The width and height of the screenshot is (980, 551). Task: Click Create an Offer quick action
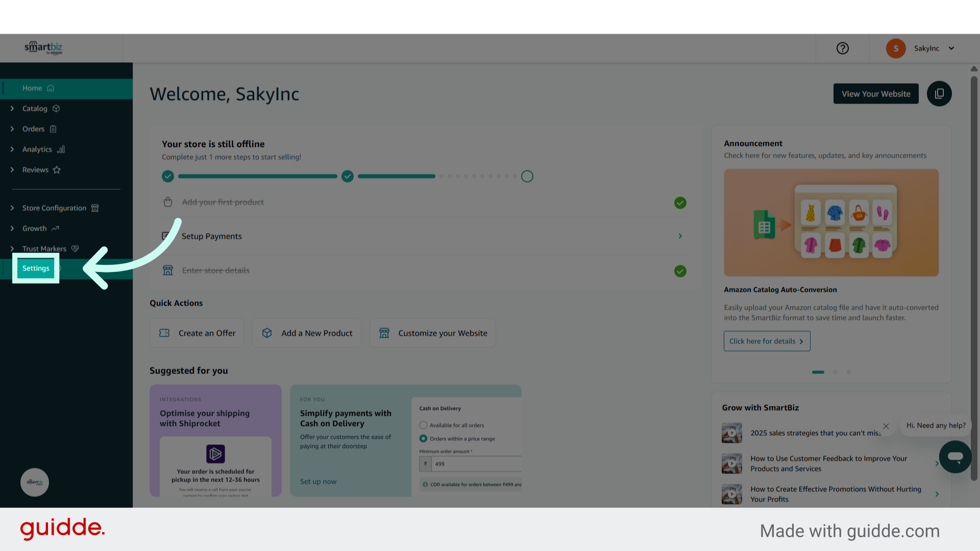(197, 333)
